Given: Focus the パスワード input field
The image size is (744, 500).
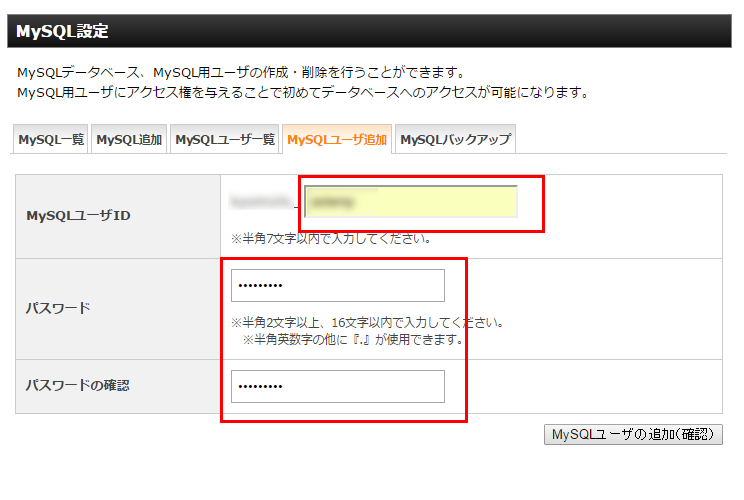Looking at the screenshot, I should click(x=338, y=286).
